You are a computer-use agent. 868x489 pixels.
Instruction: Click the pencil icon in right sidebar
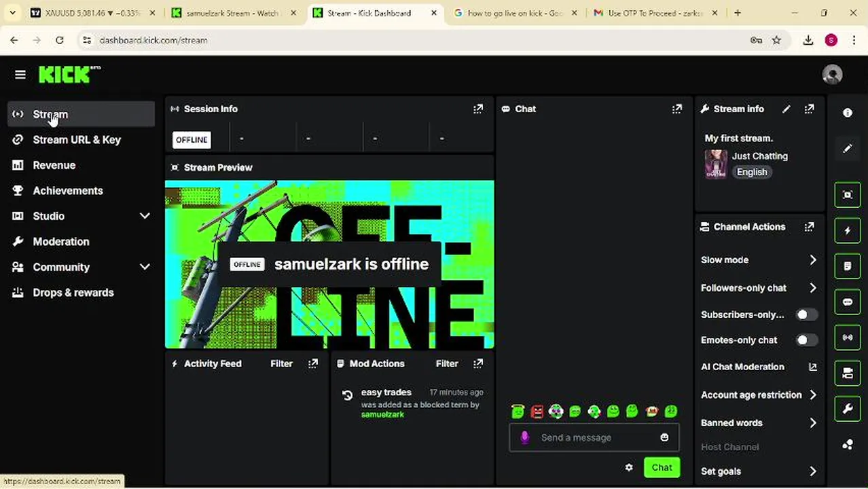[848, 148]
